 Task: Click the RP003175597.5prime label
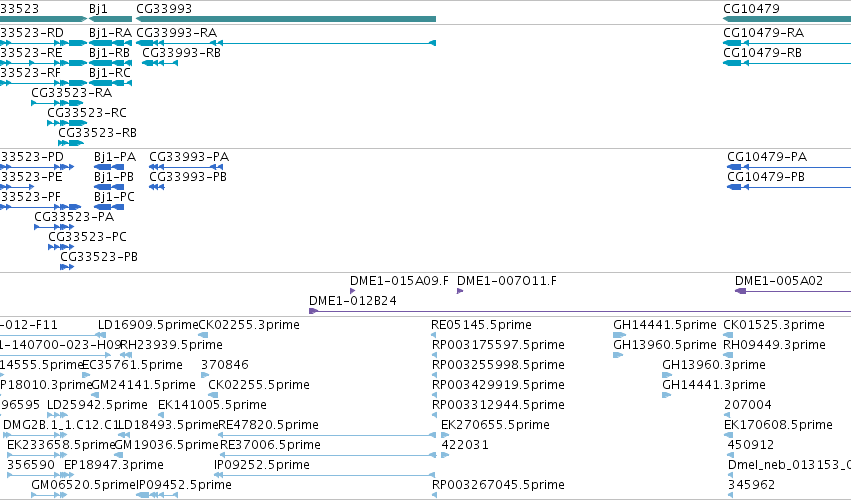pyautogui.click(x=498, y=345)
